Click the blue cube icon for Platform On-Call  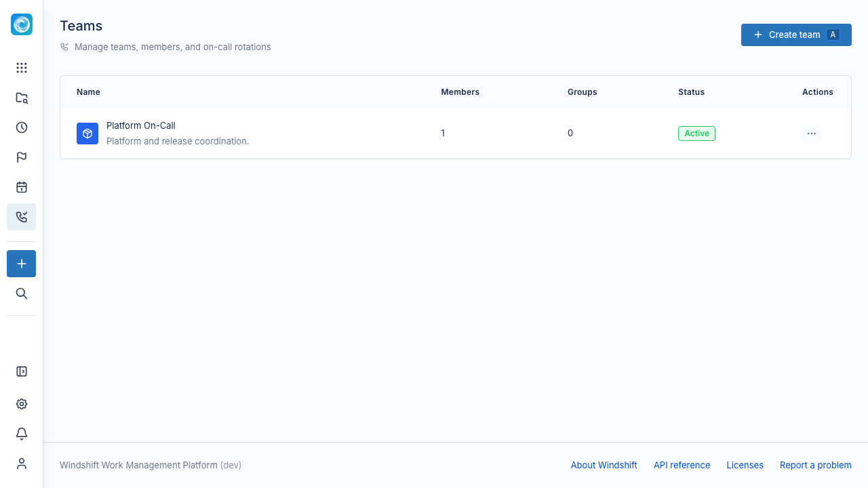coord(87,134)
